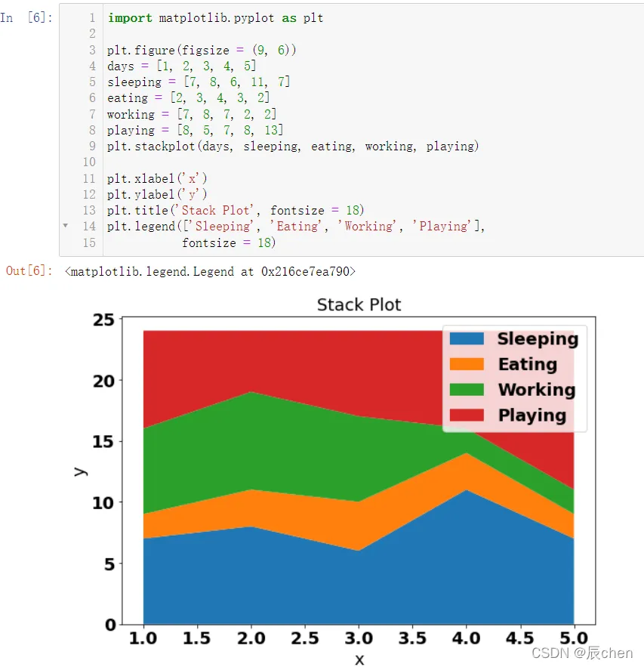Click the y-axis tick label 15
The image size is (644, 667).
point(104,442)
